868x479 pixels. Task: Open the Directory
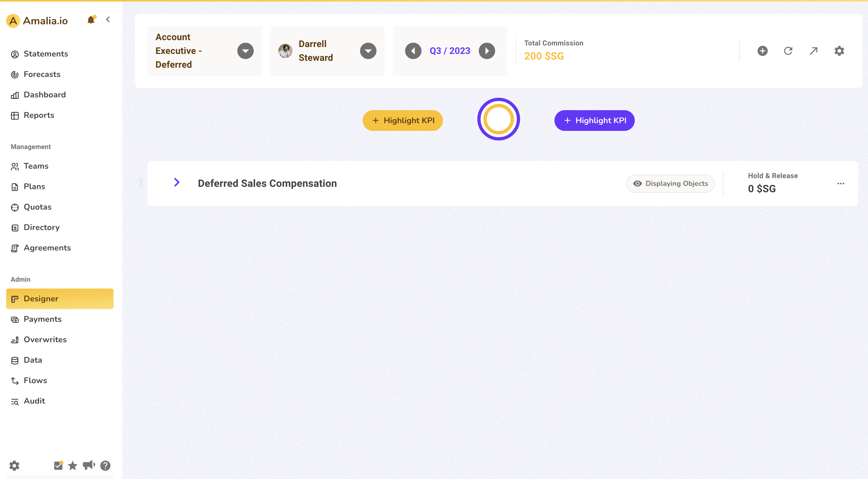click(x=60, y=227)
